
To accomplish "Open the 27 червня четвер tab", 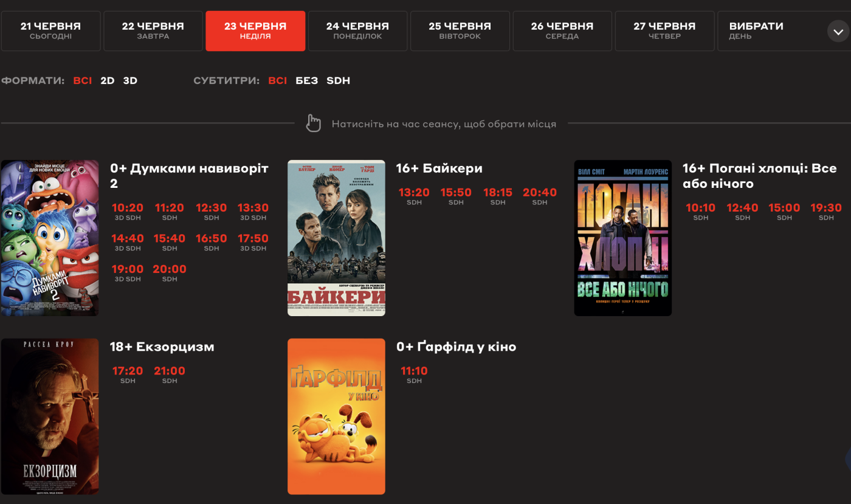I will coord(664,31).
